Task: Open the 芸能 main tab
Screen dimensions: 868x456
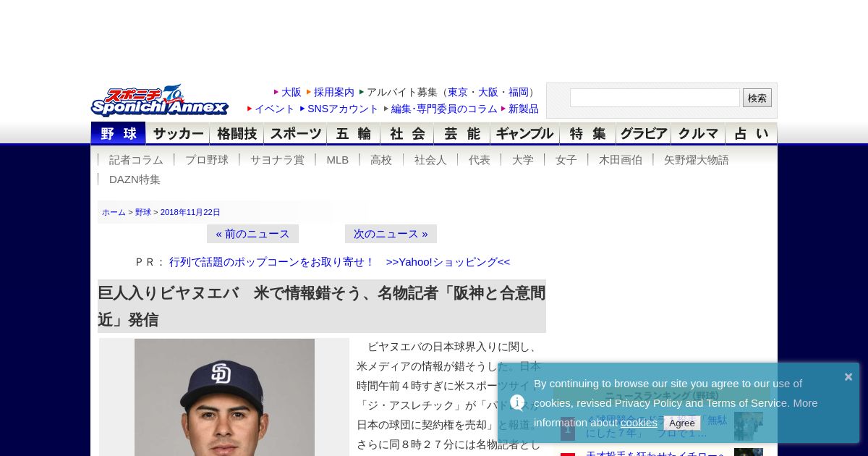Action: pyautogui.click(x=461, y=133)
